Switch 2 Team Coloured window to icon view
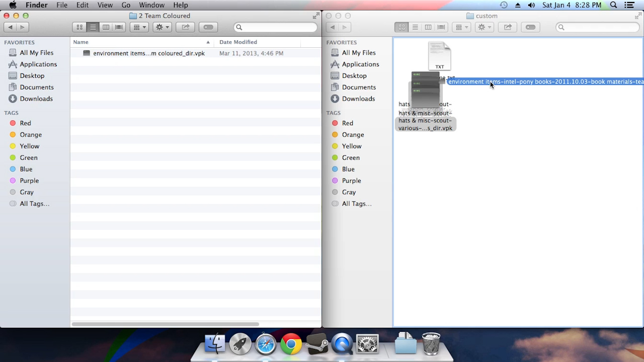The image size is (644, 362). 79,27
